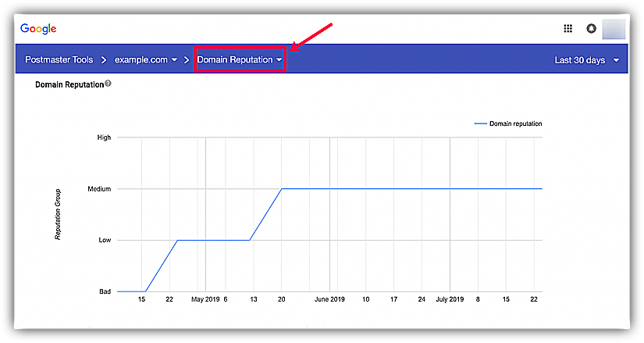Click the High label on the y-axis
The image size is (644, 343).
click(x=104, y=138)
